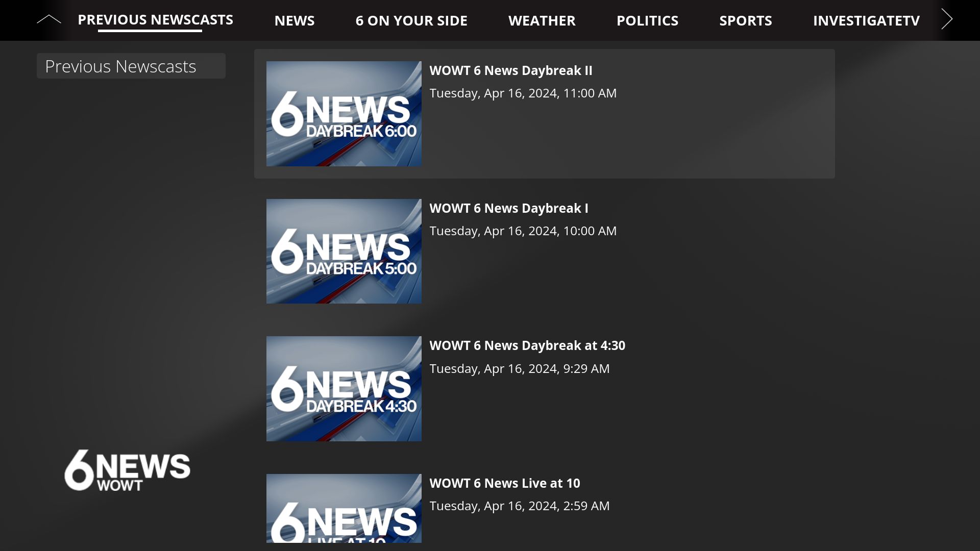
Task: Play WOWT 6 News Daybreak I
Action: point(509,208)
